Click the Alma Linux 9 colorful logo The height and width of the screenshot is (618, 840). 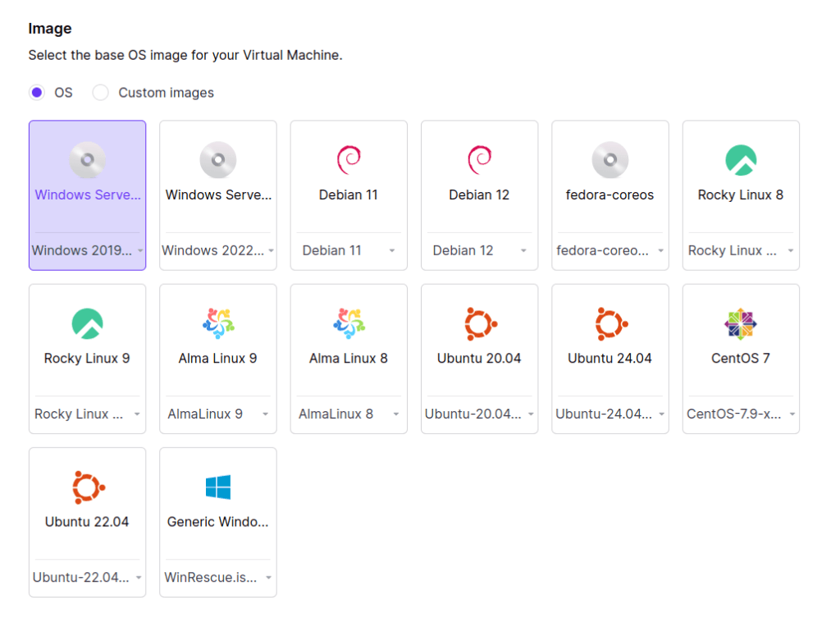[218, 323]
